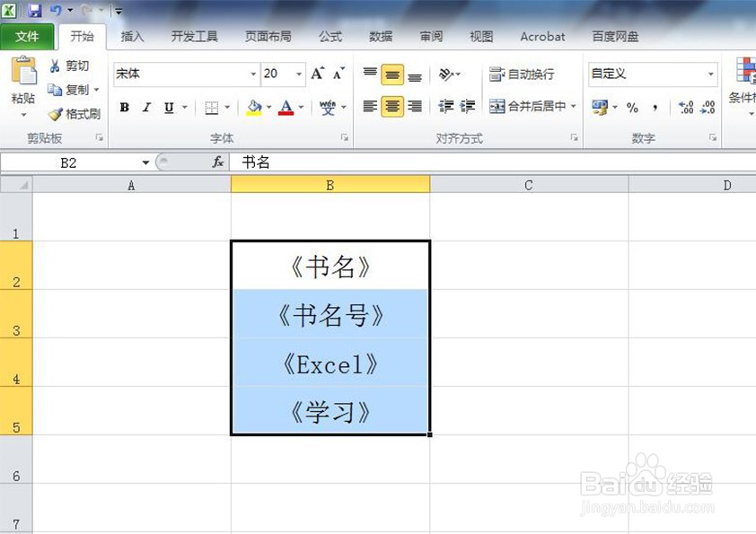This screenshot has width=756, height=534.
Task: Select the cell containing 《书名号》
Action: [x=330, y=314]
